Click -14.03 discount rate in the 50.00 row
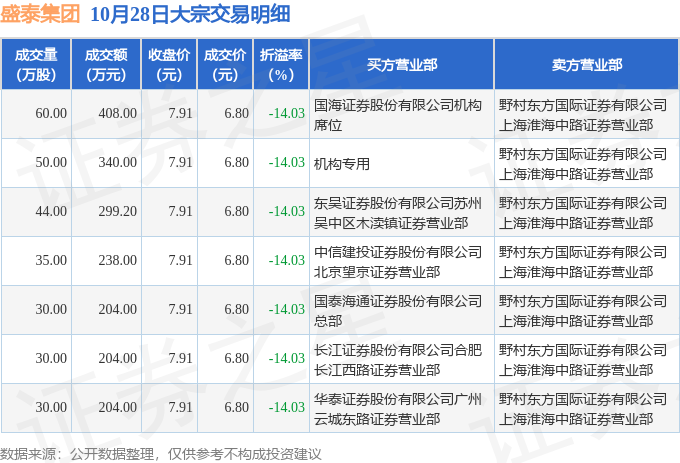Image resolution: width=680 pixels, height=463 pixels. click(x=287, y=163)
